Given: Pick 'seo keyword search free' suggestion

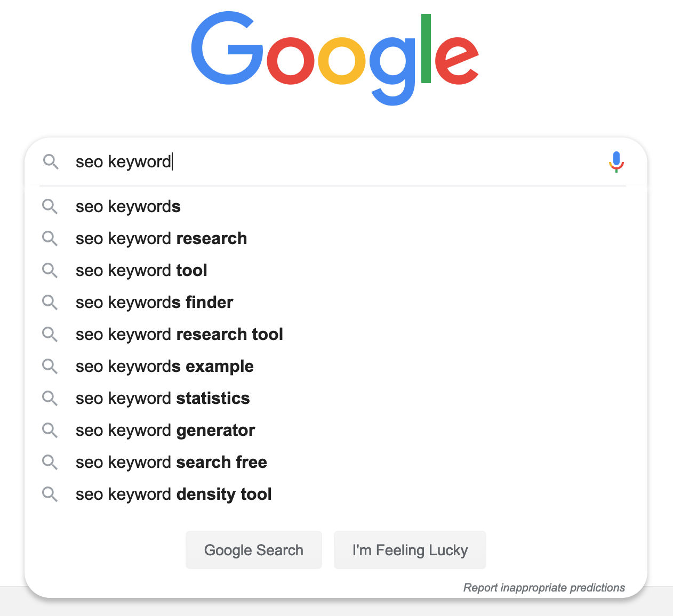Looking at the screenshot, I should pos(171,462).
